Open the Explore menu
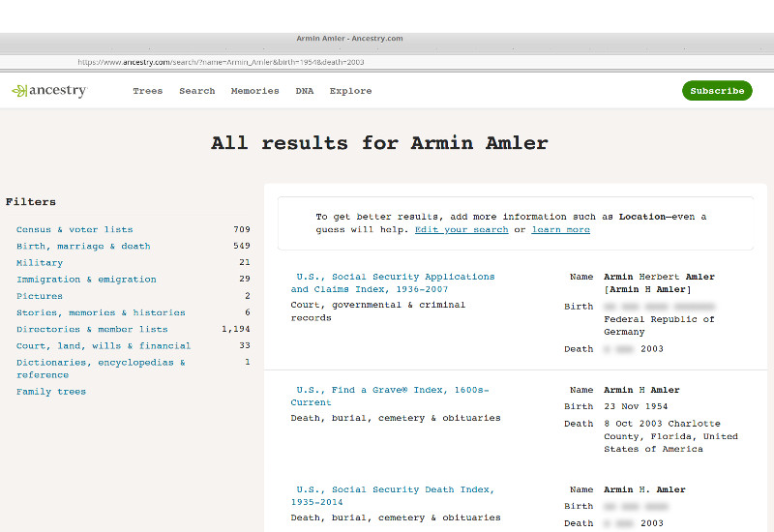Viewport: 774px width, 532px height. [350, 91]
